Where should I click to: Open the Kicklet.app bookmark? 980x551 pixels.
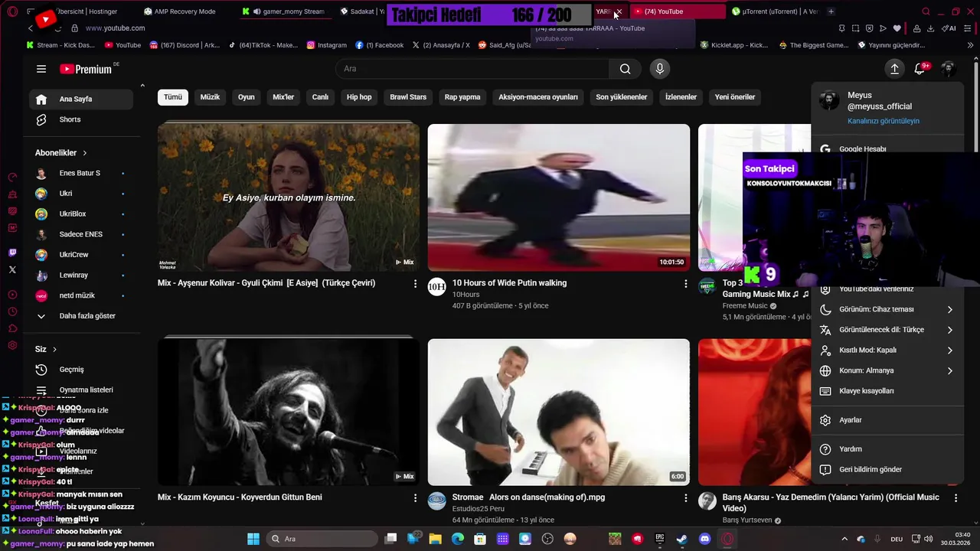click(733, 45)
